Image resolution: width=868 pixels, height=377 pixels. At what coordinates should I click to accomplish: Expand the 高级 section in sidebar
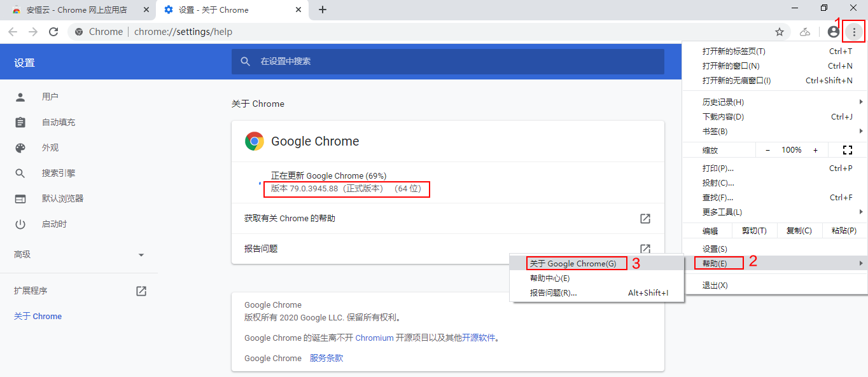(x=79, y=254)
